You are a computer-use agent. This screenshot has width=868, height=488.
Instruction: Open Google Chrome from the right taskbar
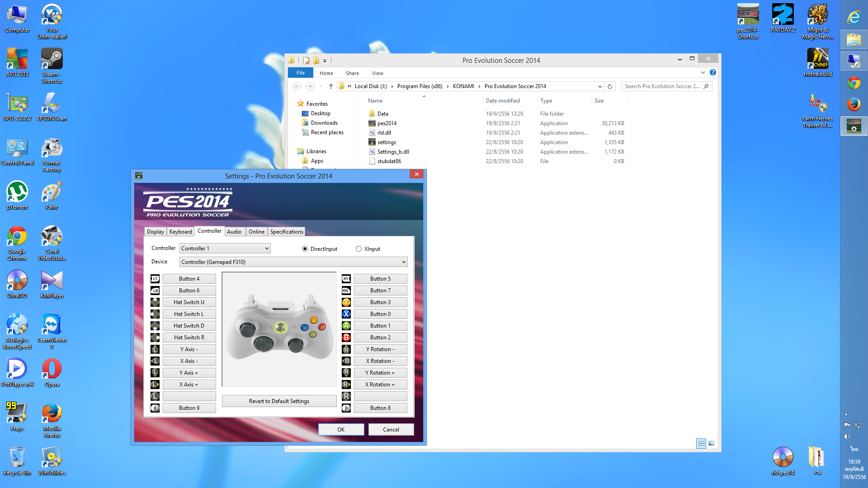pos(854,83)
